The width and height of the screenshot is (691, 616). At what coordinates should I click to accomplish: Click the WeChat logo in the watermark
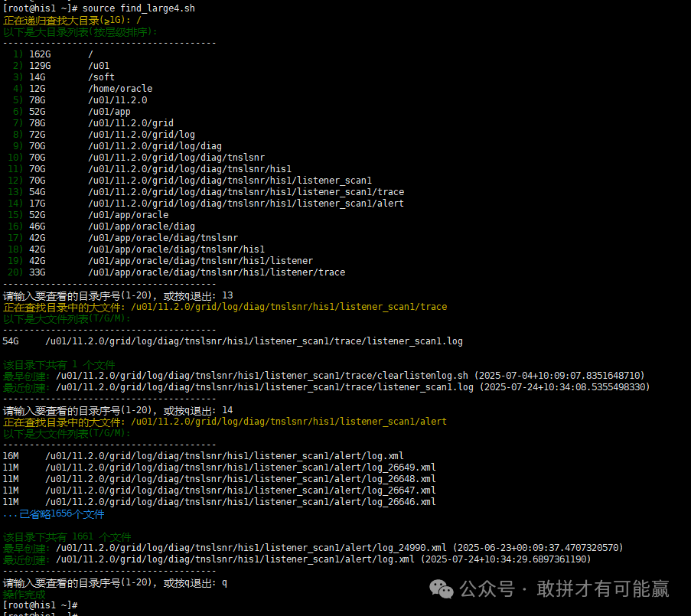tap(441, 588)
